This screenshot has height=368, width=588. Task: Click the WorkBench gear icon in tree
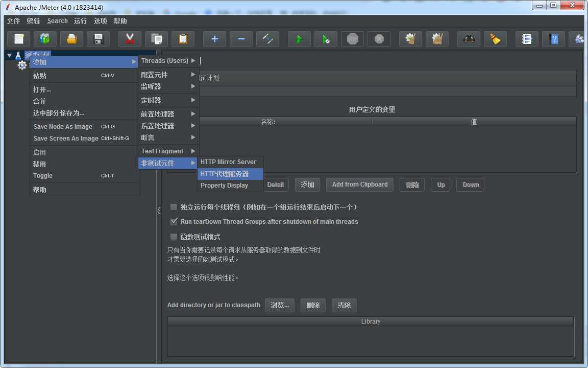tap(22, 65)
